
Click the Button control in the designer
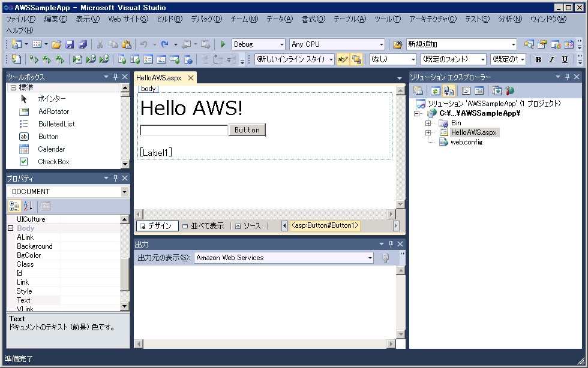(x=247, y=130)
